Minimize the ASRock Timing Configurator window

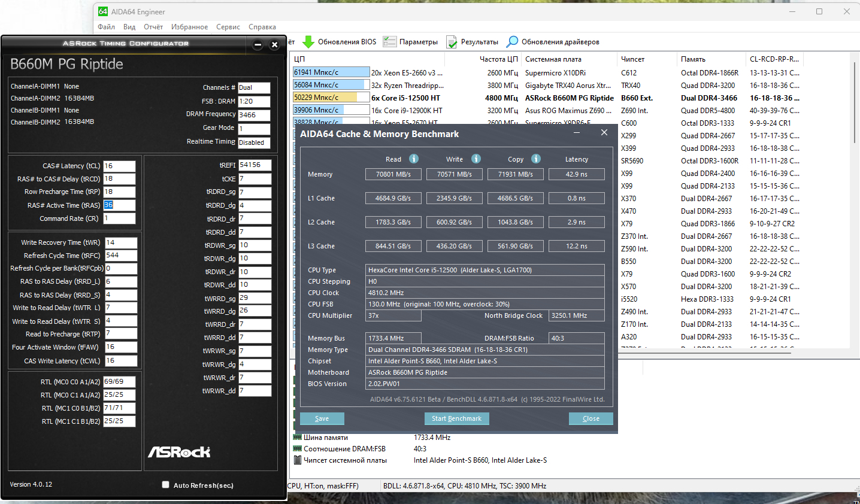click(258, 45)
